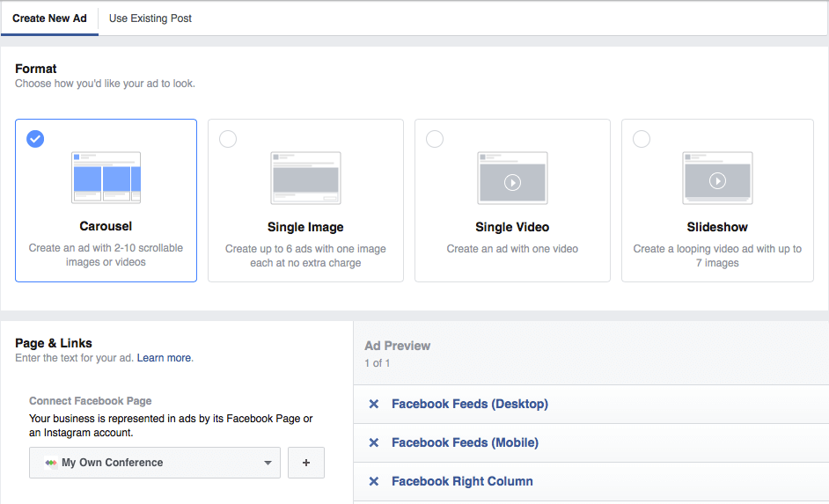Screen dimensions: 829x504
Task: Click the plus button to add a page
Action: 306,463
